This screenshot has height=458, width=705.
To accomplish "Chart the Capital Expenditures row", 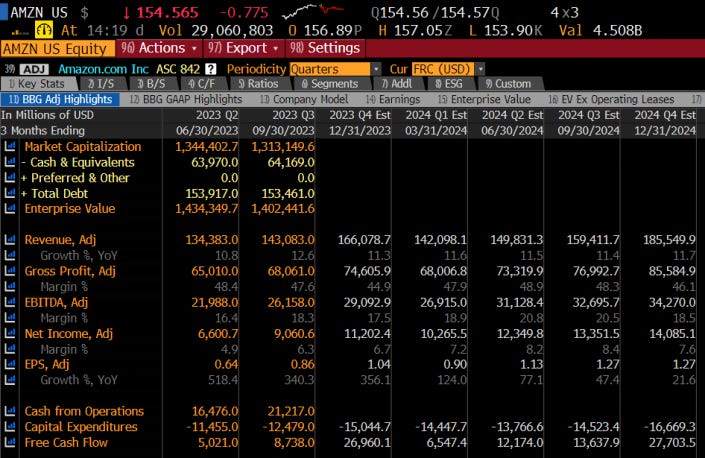I will [9, 427].
